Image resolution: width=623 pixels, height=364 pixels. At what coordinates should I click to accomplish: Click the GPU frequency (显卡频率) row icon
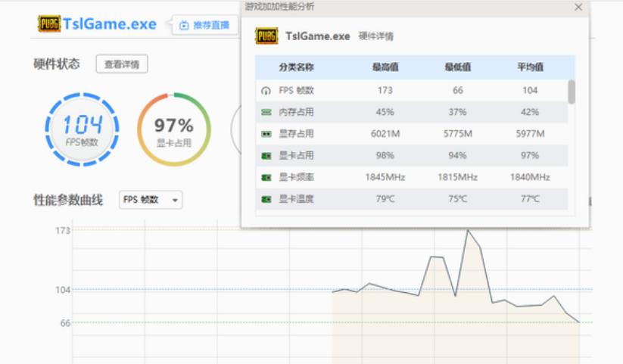pyautogui.click(x=266, y=177)
